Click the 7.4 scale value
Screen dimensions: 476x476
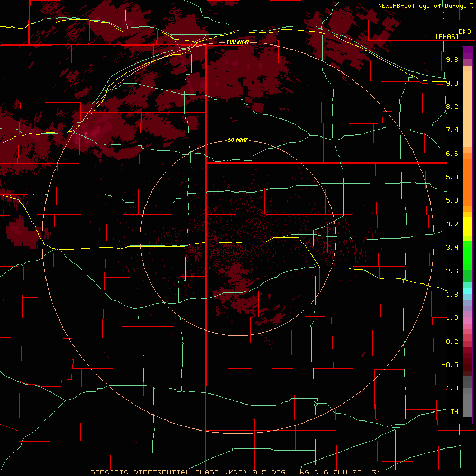pyautogui.click(x=452, y=130)
